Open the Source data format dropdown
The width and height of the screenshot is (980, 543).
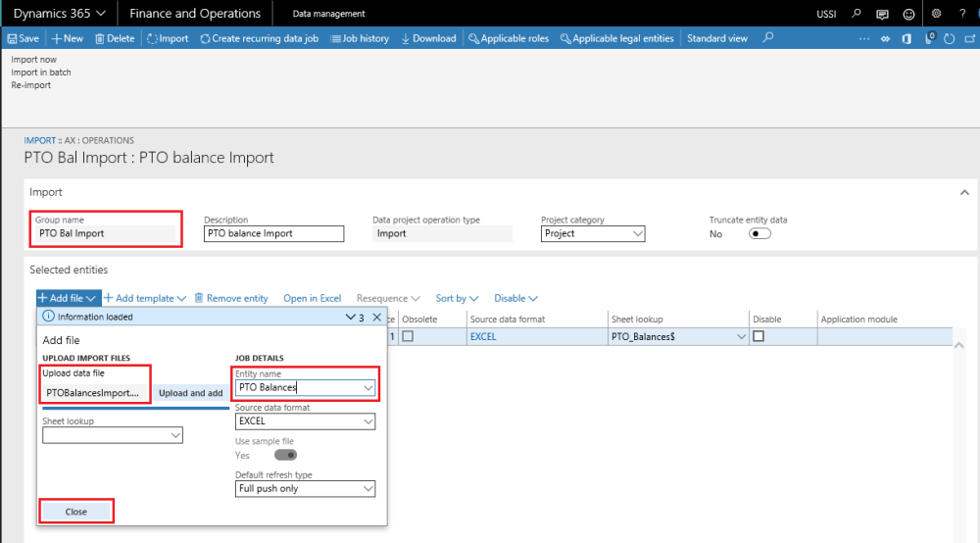[367, 421]
